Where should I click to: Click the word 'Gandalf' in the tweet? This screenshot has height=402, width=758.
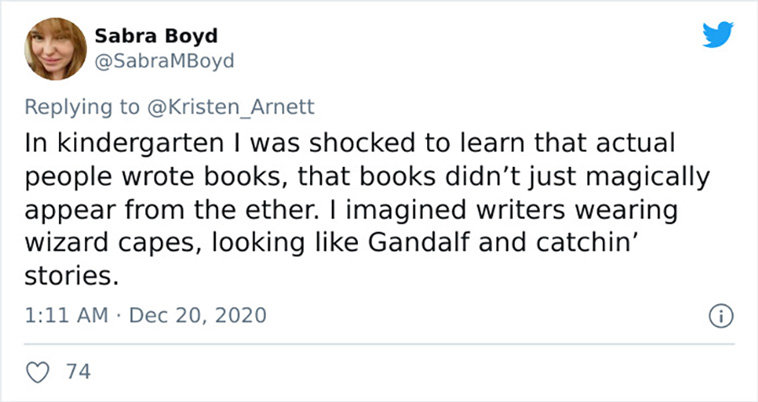[419, 243]
